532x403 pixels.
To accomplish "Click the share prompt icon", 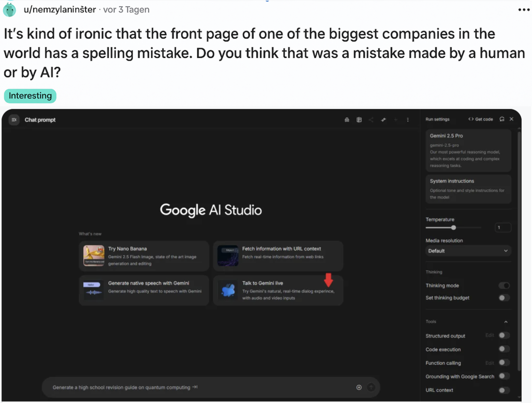I will coord(371,120).
